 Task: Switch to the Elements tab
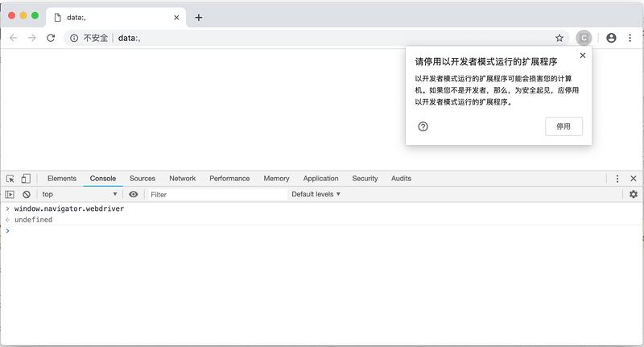[x=62, y=179]
